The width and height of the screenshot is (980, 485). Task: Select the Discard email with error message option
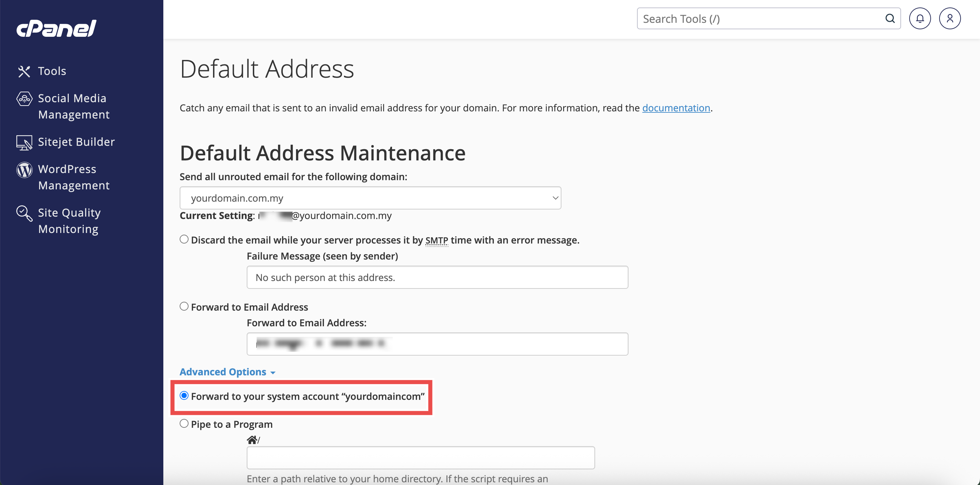[184, 239]
